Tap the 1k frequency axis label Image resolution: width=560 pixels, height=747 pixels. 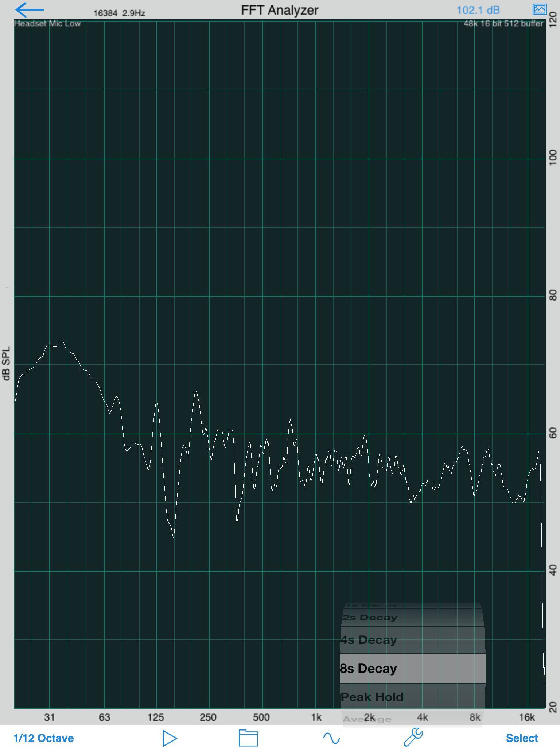(316, 717)
